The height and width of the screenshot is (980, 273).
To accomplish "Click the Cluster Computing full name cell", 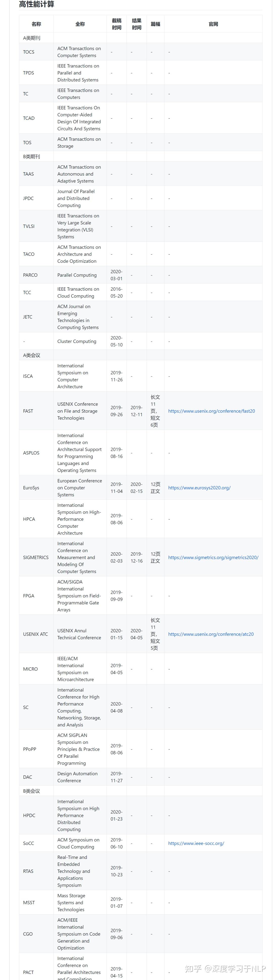I will 77,341.
